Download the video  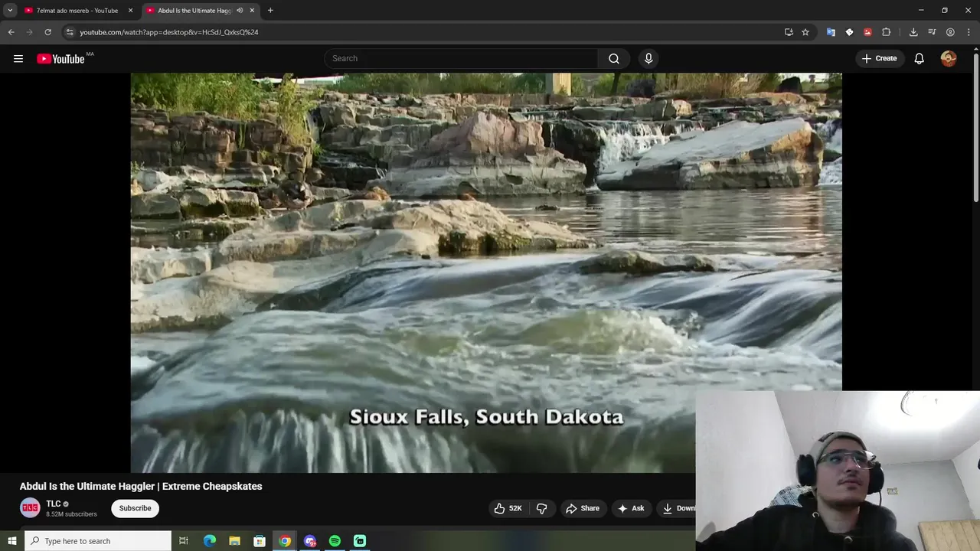coord(678,508)
